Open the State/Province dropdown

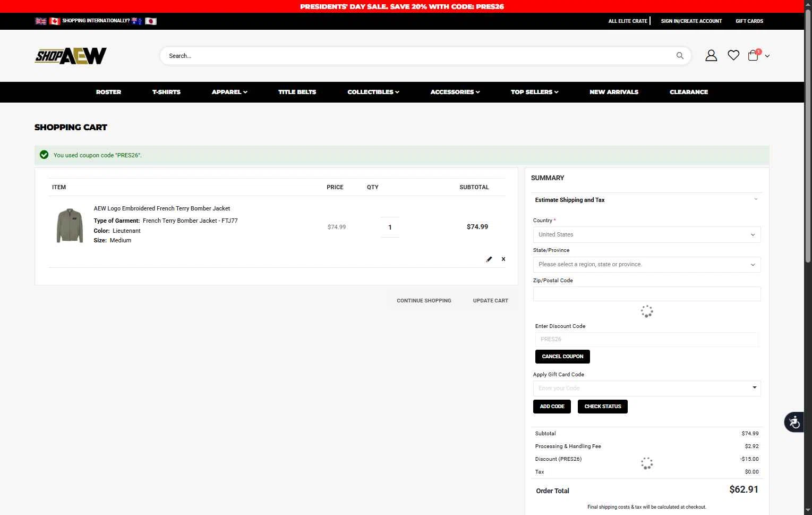[647, 264]
